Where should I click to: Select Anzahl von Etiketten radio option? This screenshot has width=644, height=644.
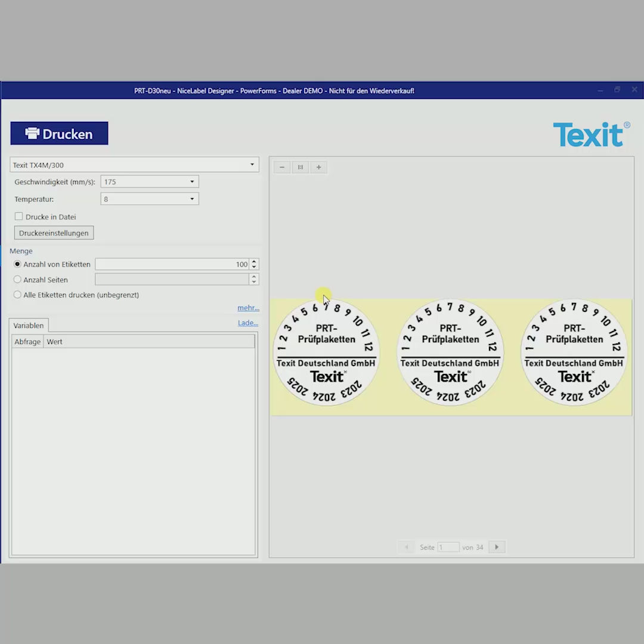tap(17, 264)
